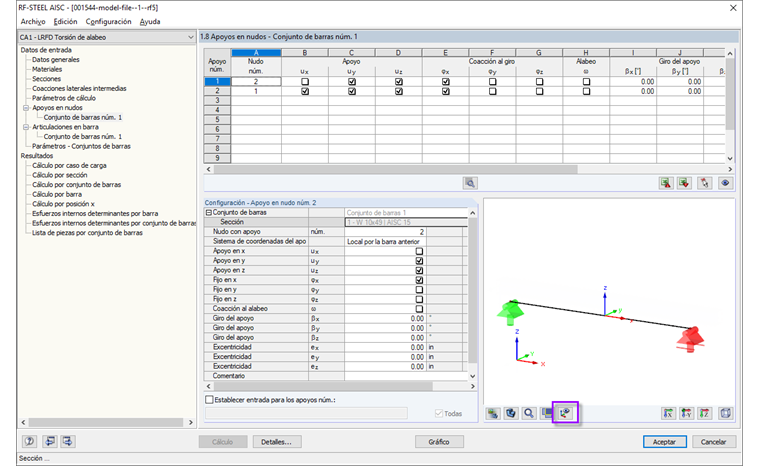Click the rotate-view cube icon under preview
Image resolution: width=760 pixels, height=466 pixels.
point(511,413)
